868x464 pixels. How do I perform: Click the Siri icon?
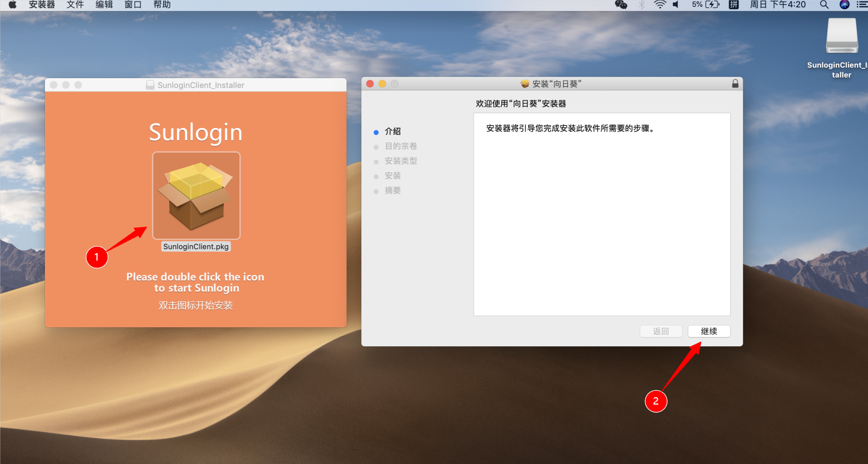coord(845,4)
